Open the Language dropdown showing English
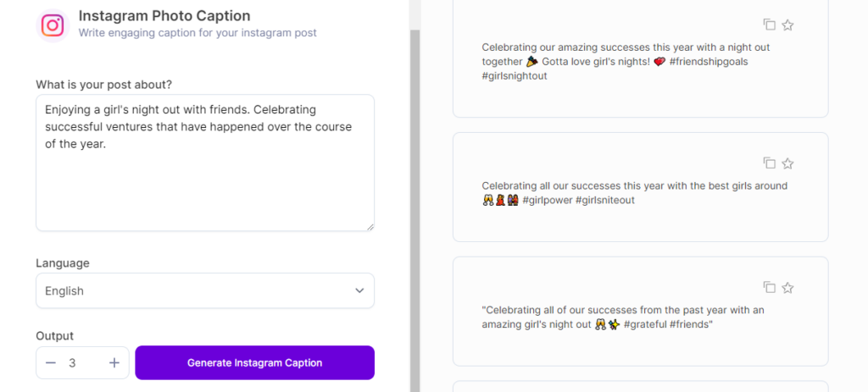This screenshot has height=392, width=868. (204, 290)
